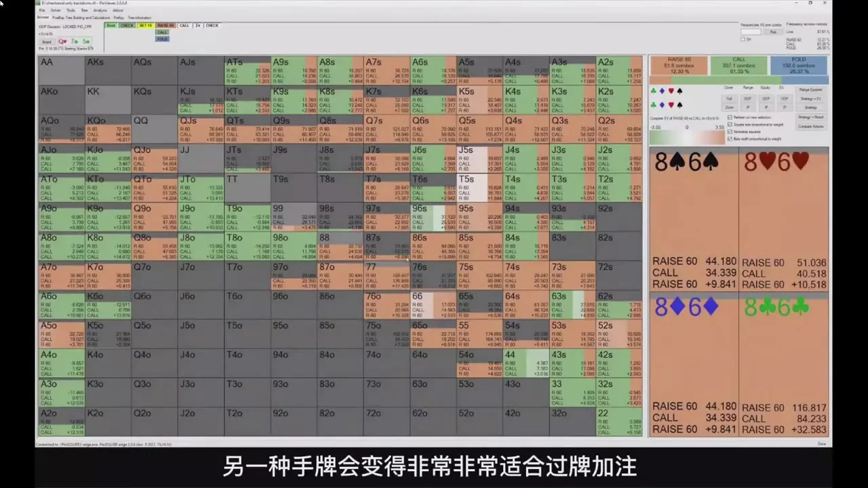Click the Root node in action line

[x=111, y=26]
